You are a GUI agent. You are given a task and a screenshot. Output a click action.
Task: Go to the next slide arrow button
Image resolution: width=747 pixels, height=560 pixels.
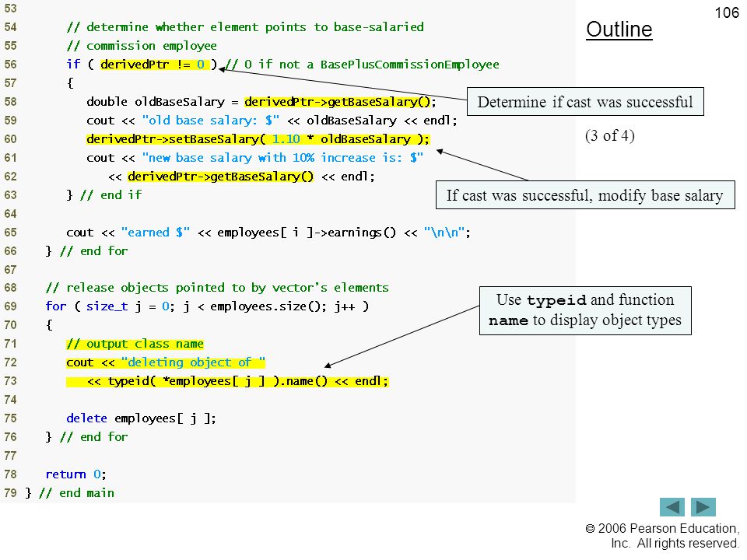(703, 506)
